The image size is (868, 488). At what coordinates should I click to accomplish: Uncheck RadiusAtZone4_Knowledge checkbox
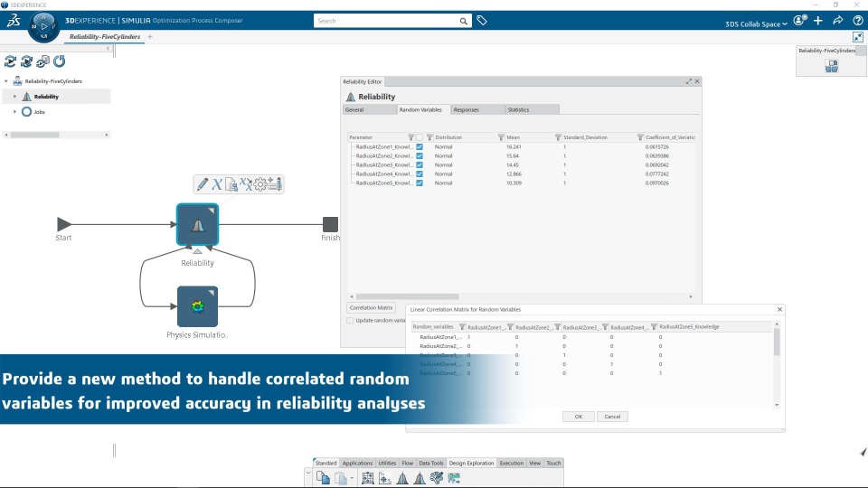[420, 174]
